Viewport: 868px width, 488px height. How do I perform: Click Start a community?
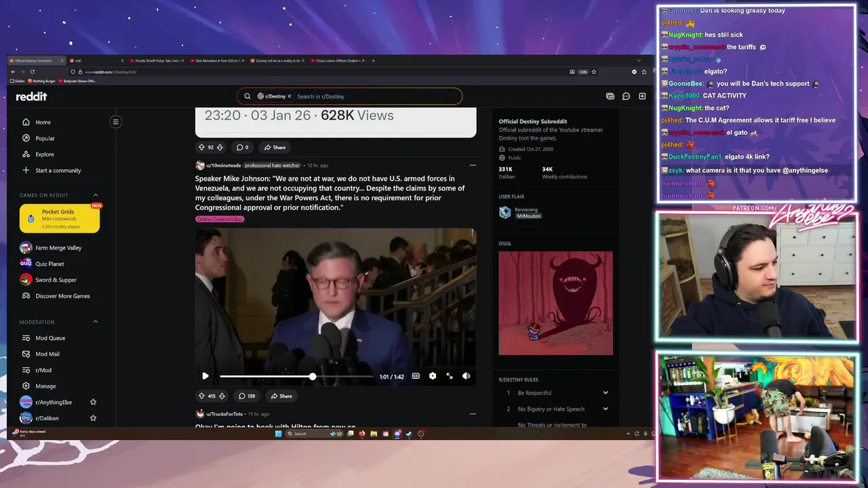click(60, 170)
